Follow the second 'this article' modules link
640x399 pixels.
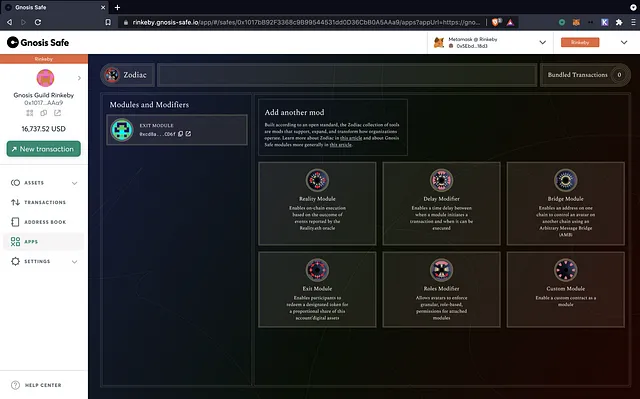point(340,144)
